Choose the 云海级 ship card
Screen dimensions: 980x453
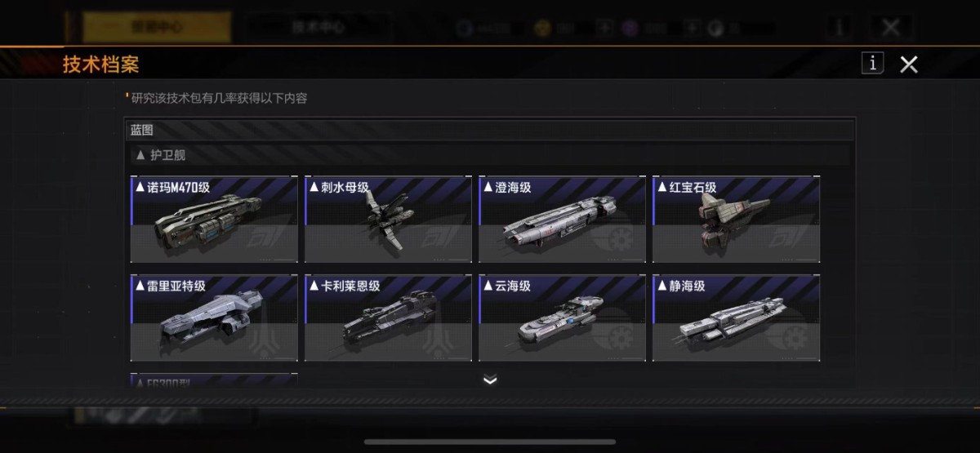[562, 318]
